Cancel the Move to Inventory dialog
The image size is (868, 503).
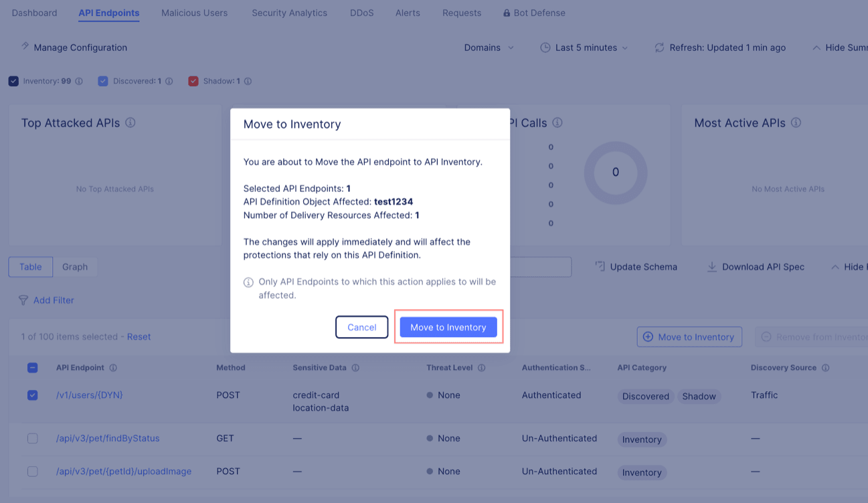coord(361,327)
